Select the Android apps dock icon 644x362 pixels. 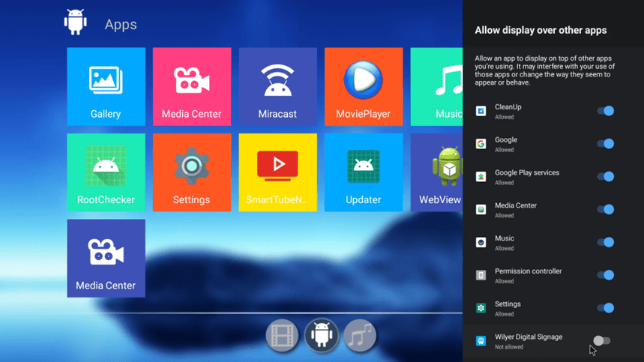coord(321,335)
